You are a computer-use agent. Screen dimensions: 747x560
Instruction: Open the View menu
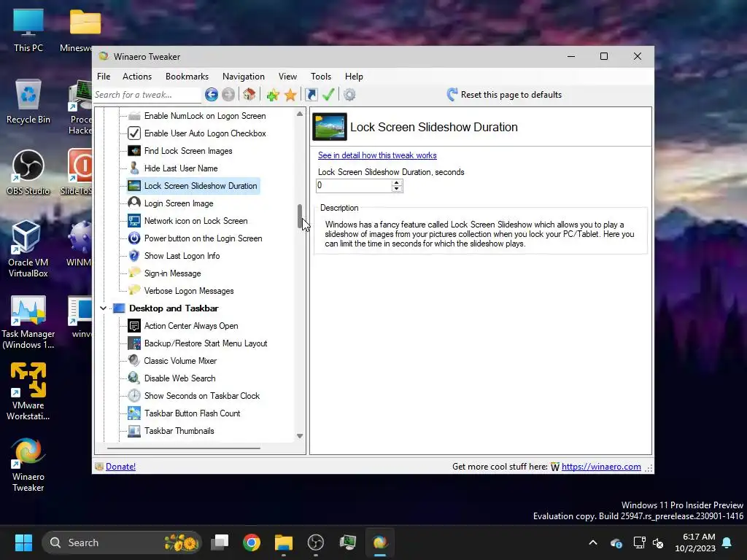pyautogui.click(x=287, y=76)
